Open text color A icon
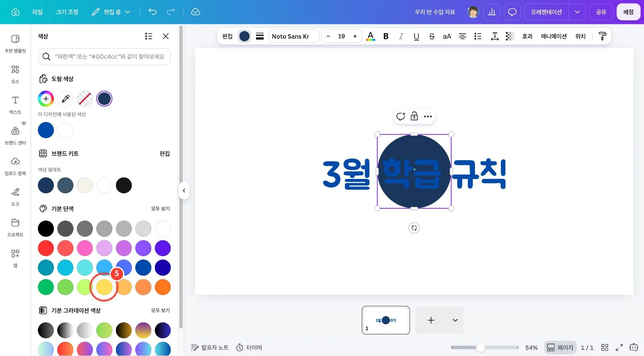Viewport: 644px width, 356px height. pos(371,36)
